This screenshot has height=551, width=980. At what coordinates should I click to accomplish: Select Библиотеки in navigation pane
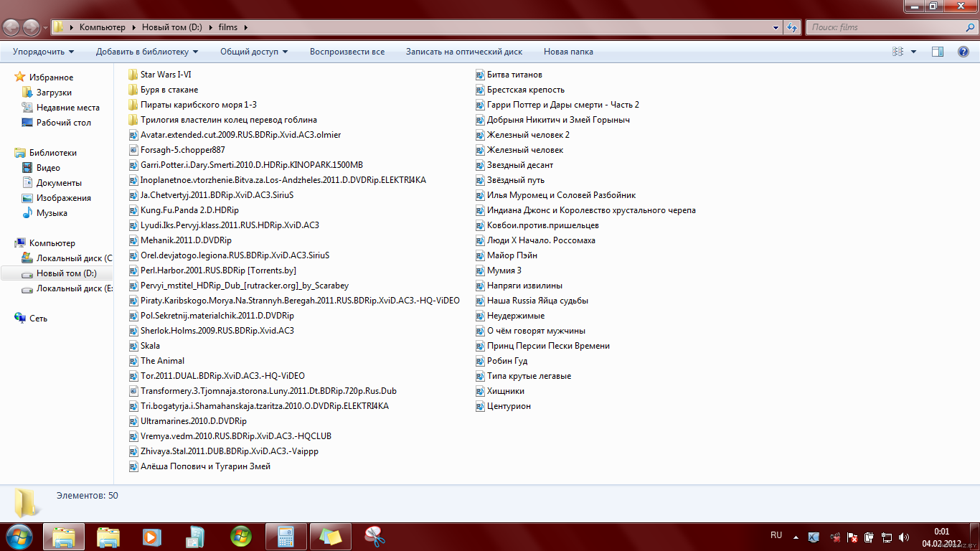[x=52, y=153]
